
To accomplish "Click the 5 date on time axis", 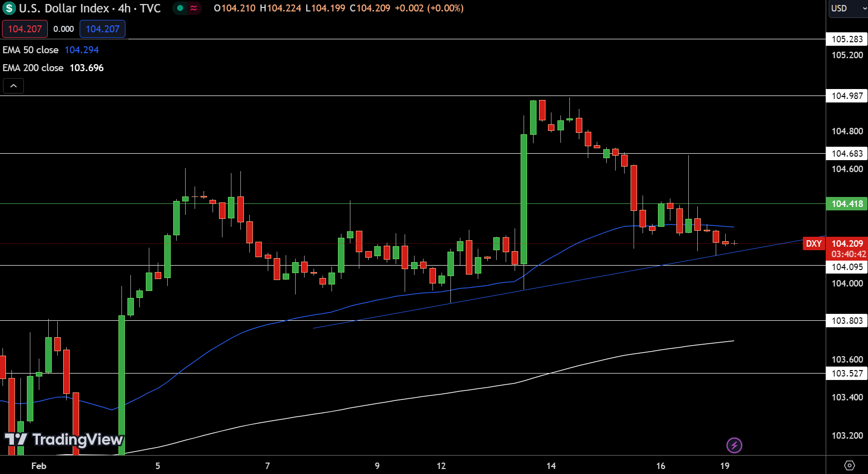I will pyautogui.click(x=158, y=466).
